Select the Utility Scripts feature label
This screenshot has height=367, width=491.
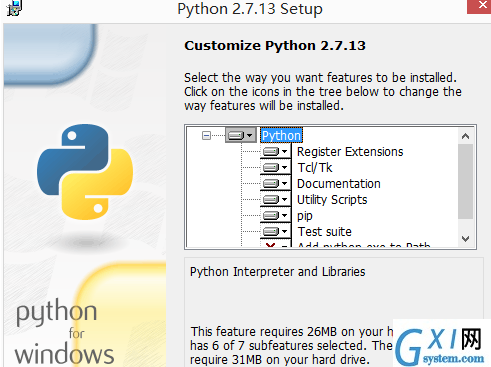click(332, 200)
